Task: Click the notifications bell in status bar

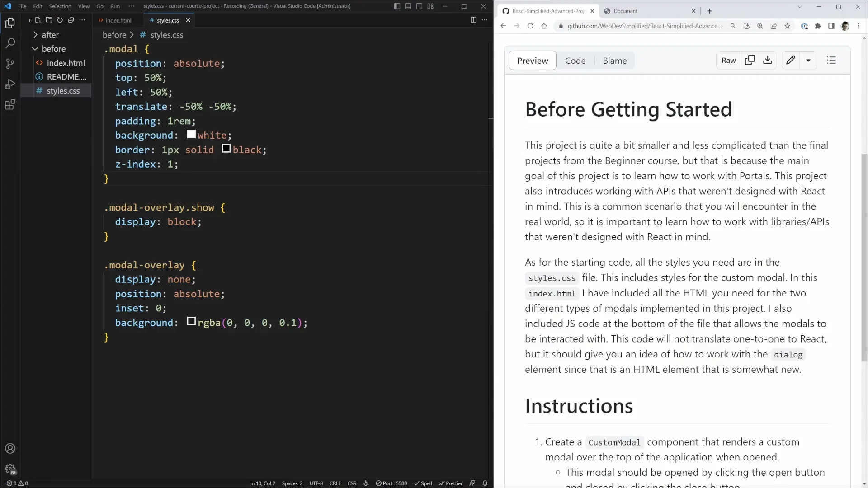Action: [x=485, y=483]
